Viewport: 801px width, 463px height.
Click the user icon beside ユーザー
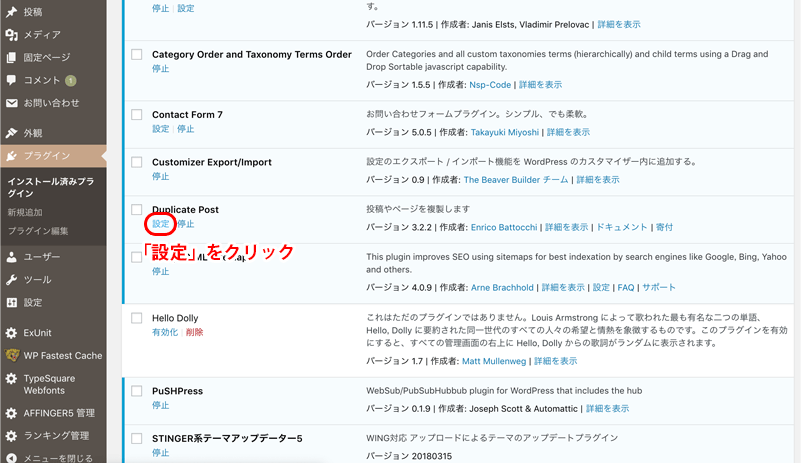click(x=11, y=257)
